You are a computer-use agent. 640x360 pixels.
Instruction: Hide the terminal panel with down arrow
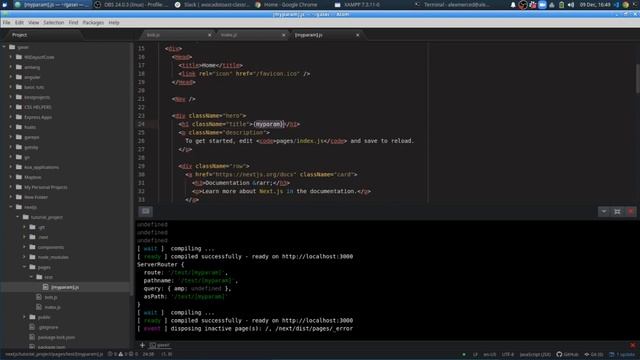click(604, 211)
